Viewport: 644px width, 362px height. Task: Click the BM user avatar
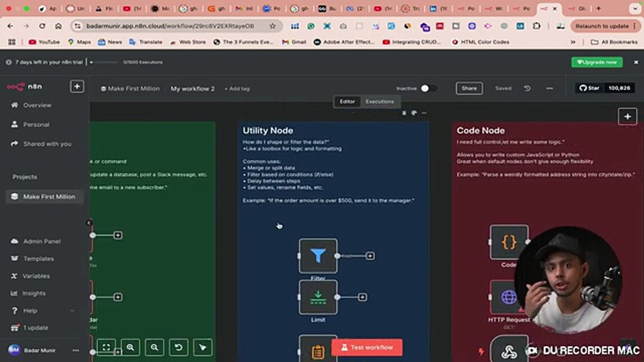(14, 350)
